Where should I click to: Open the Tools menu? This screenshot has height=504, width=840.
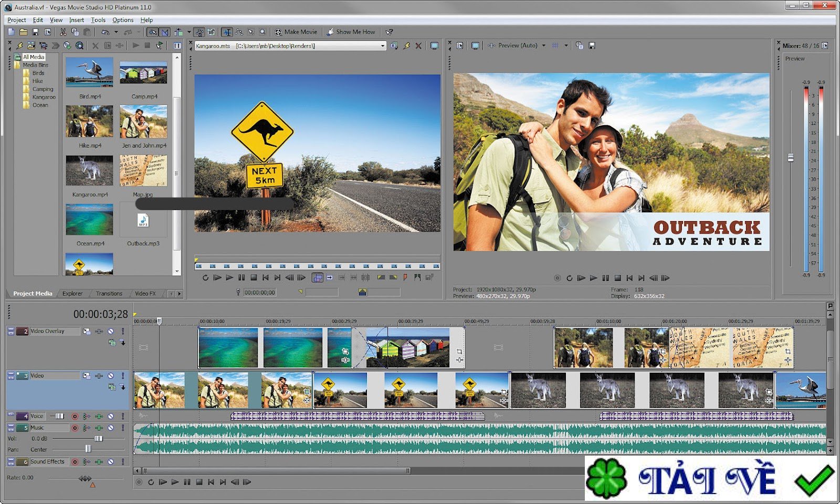click(98, 20)
